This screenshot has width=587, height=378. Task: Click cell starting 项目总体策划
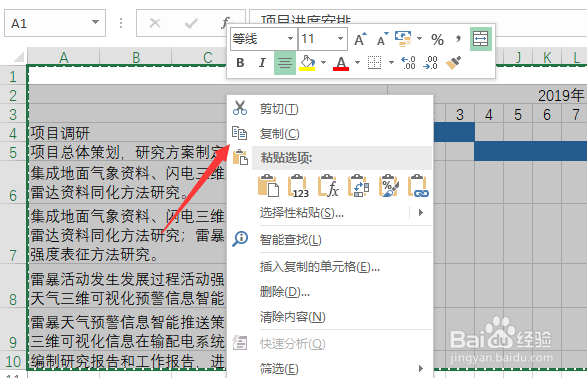(127, 152)
